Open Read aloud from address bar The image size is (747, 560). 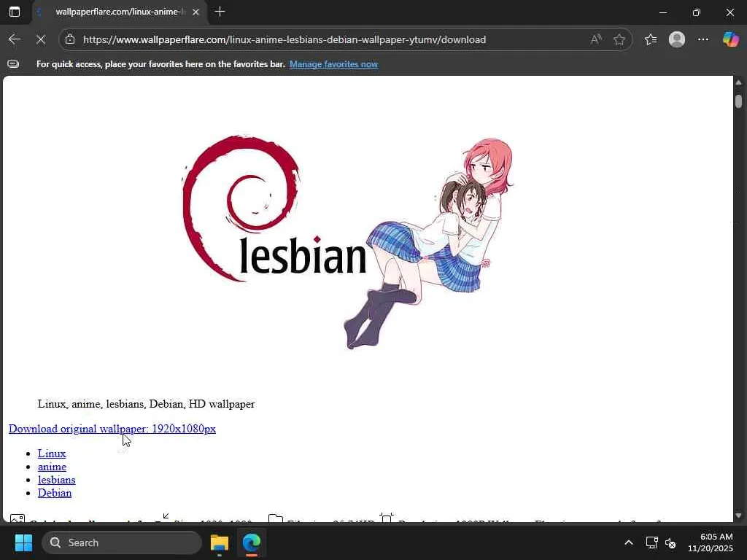596,39
